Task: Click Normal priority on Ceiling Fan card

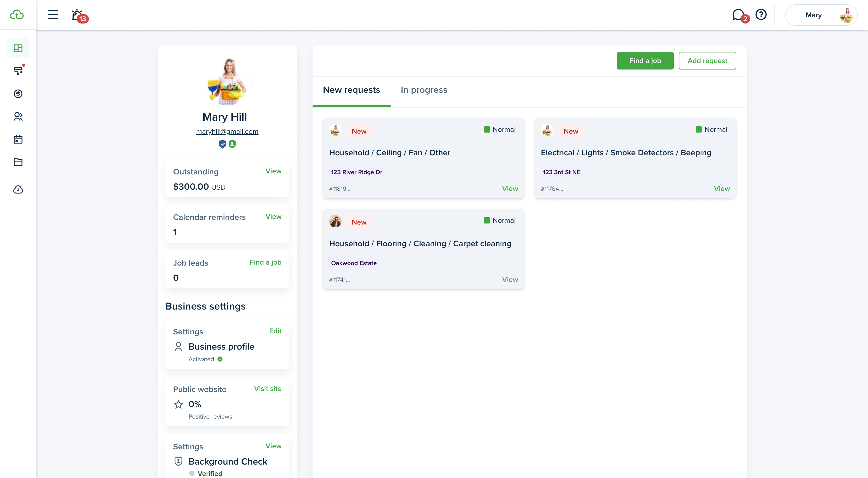Action: point(499,130)
